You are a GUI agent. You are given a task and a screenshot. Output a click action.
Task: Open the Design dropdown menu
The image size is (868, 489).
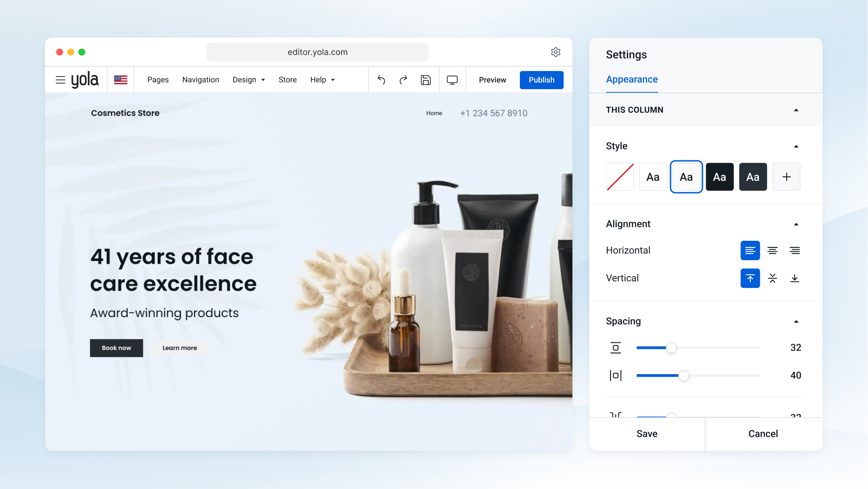pos(249,80)
